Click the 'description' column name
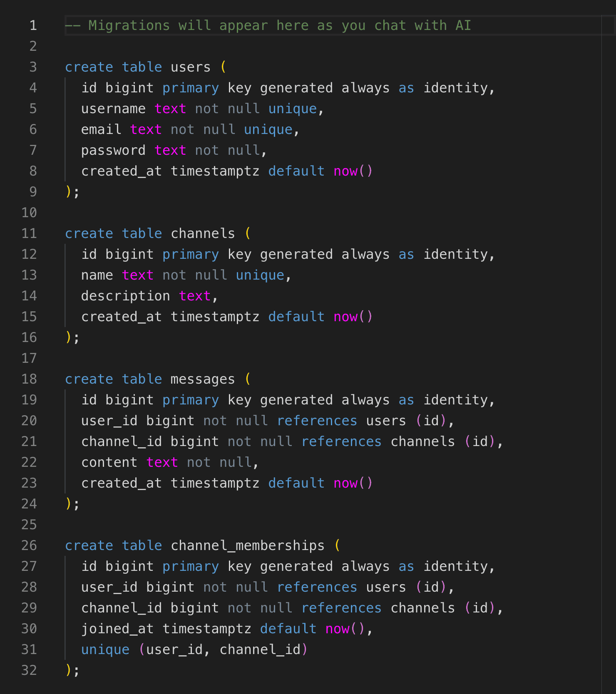616x694 pixels. click(125, 296)
